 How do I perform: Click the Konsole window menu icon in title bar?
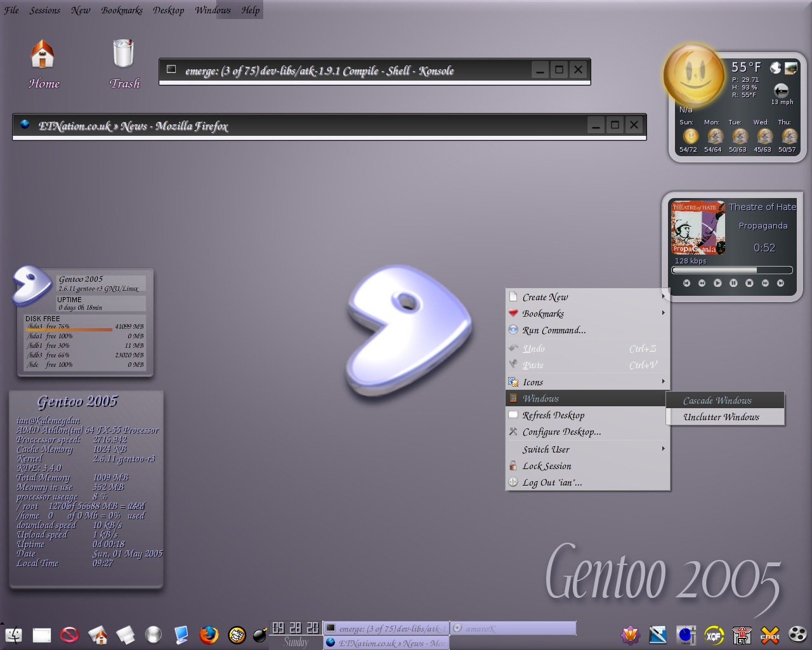tap(171, 69)
